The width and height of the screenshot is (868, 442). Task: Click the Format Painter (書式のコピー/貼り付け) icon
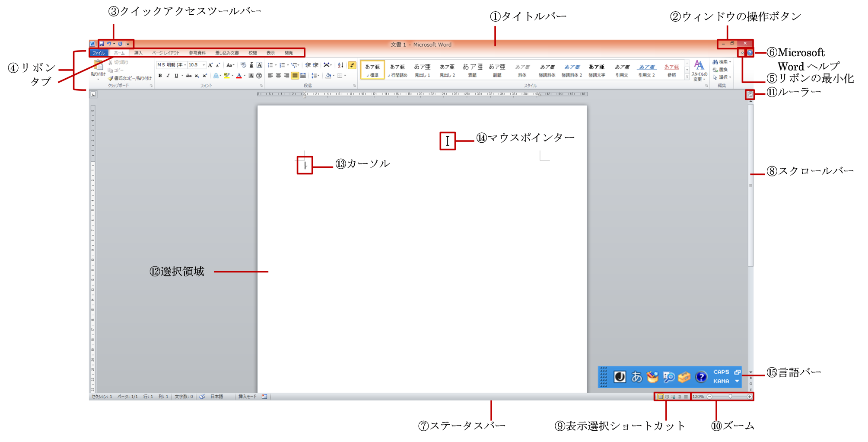coord(111,78)
